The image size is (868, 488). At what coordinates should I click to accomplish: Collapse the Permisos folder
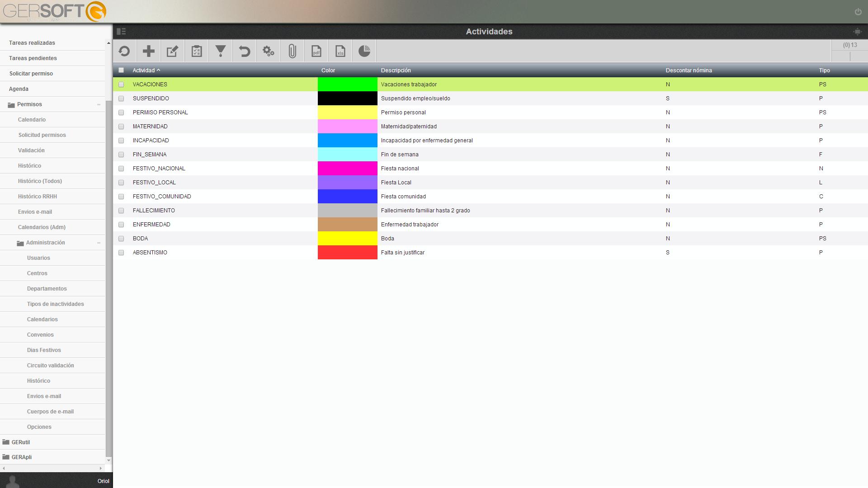(99, 104)
